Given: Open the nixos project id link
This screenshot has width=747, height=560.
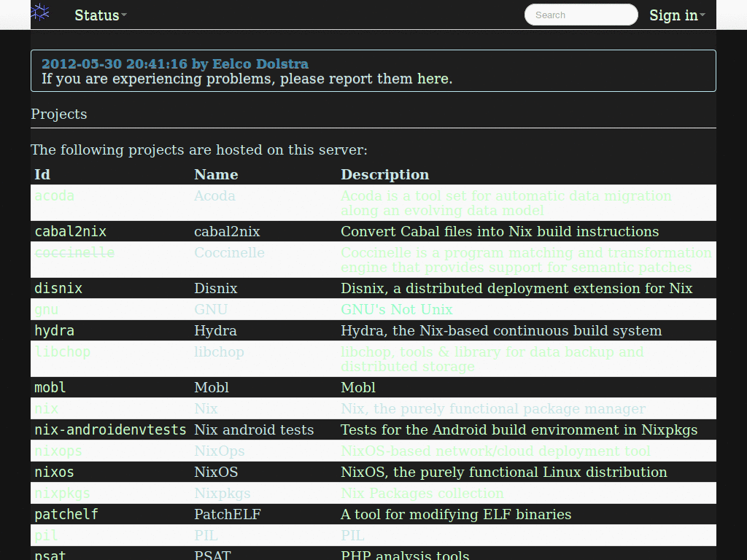Looking at the screenshot, I should (x=54, y=472).
